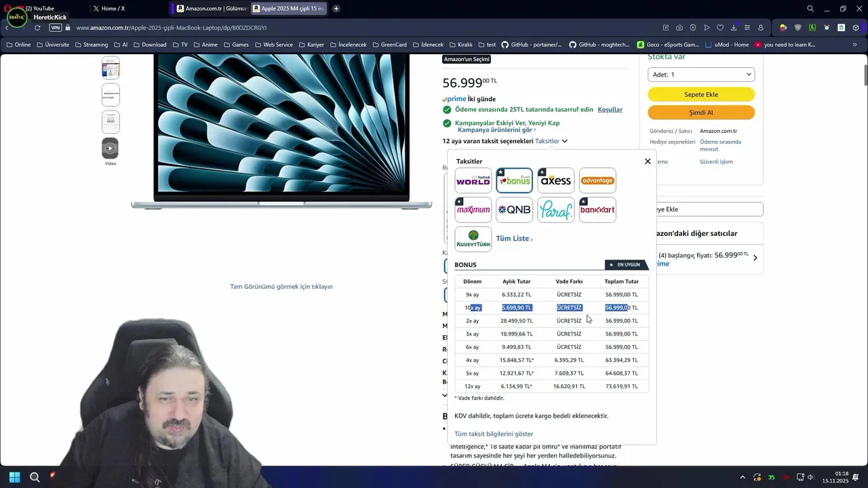
Task: Collapse the Taksitler installment dropdown
Action: click(551, 141)
